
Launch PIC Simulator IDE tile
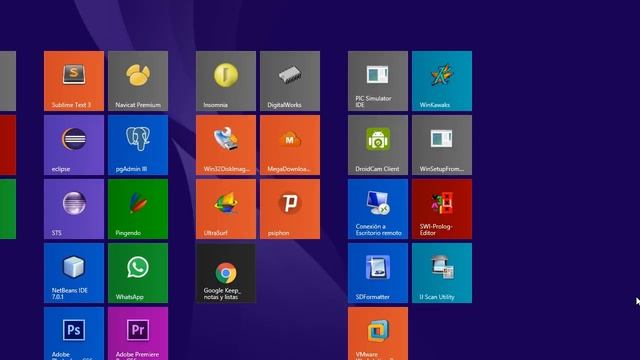click(378, 81)
